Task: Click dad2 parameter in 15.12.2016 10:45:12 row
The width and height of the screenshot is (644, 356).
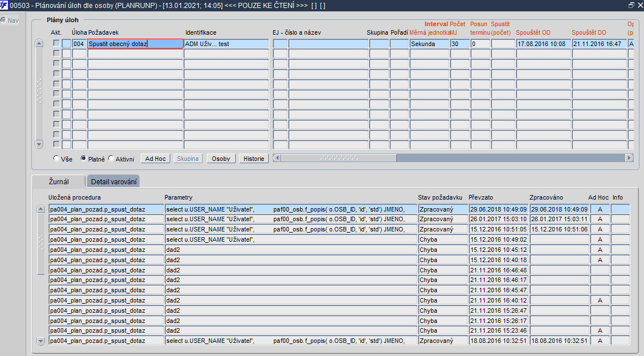Action: click(291, 250)
